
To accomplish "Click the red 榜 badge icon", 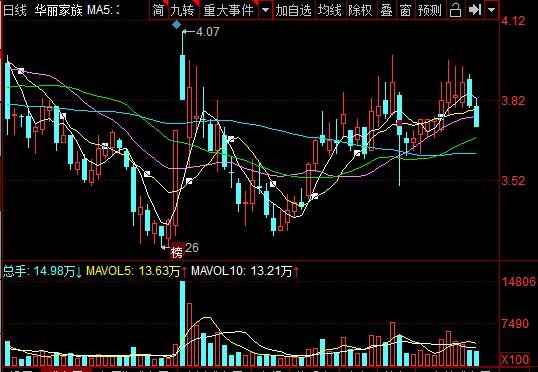I will 177,252.
